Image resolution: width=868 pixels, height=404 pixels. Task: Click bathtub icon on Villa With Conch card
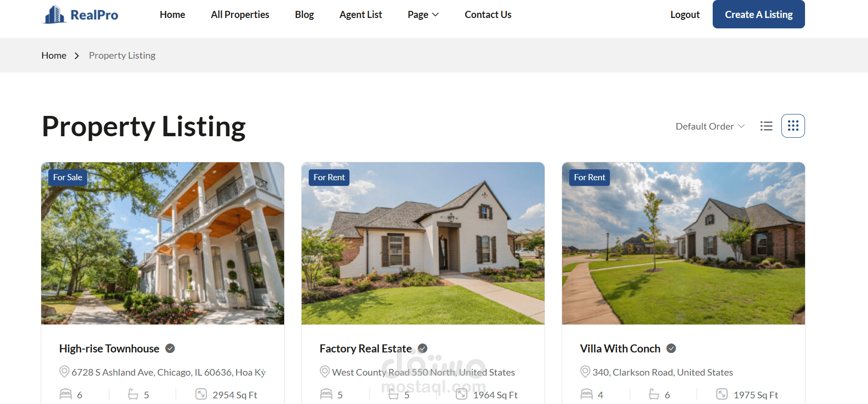[x=654, y=394]
